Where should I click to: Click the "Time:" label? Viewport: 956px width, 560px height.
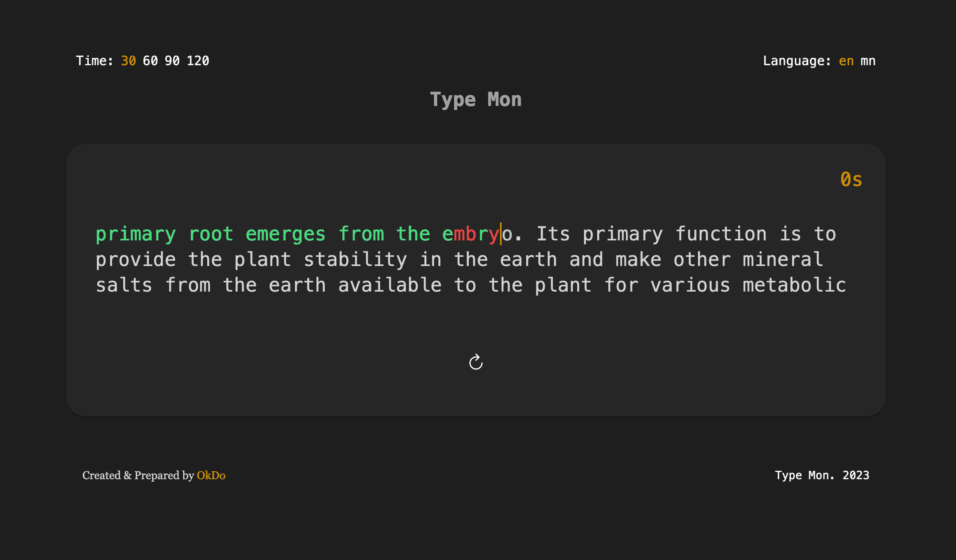click(95, 61)
